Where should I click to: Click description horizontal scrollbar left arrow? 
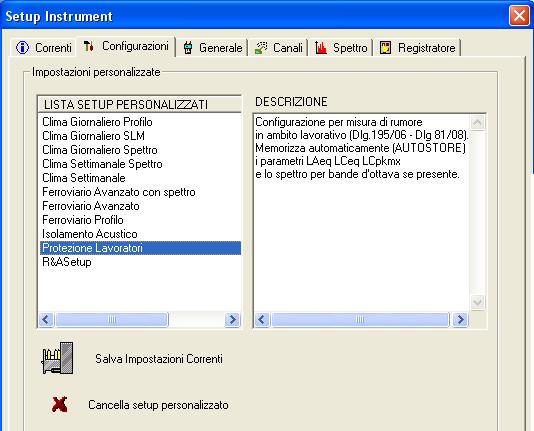pyautogui.click(x=262, y=319)
